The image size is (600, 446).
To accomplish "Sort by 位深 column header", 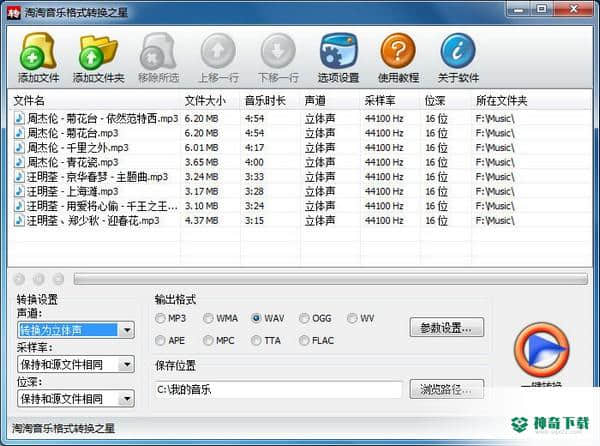I will tap(435, 101).
